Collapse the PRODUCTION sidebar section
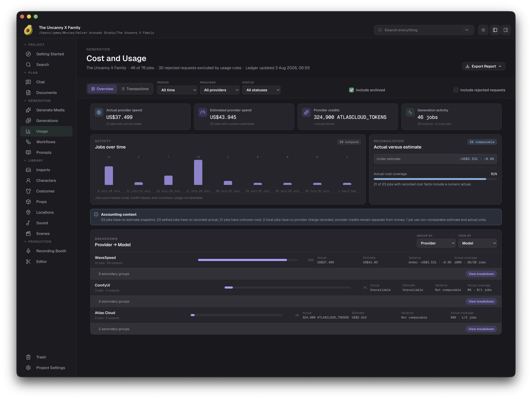 click(37, 241)
